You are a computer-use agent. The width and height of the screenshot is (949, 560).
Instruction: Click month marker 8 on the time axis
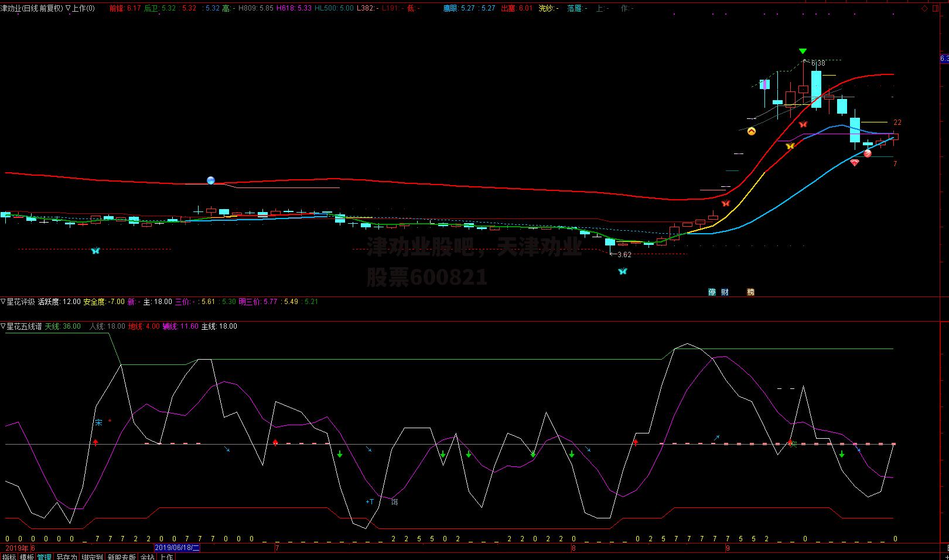574,548
